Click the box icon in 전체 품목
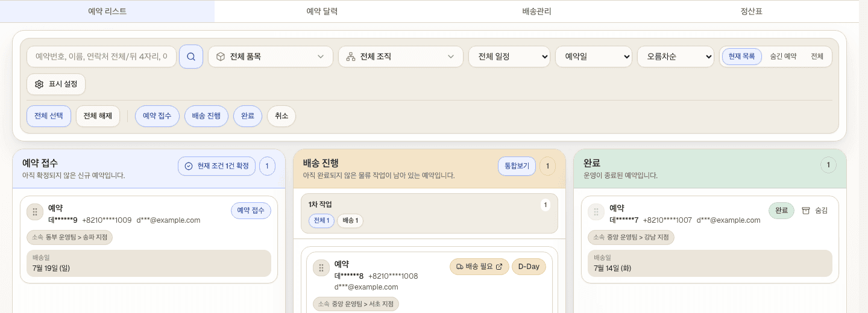Image resolution: width=868 pixels, height=313 pixels. tap(221, 57)
